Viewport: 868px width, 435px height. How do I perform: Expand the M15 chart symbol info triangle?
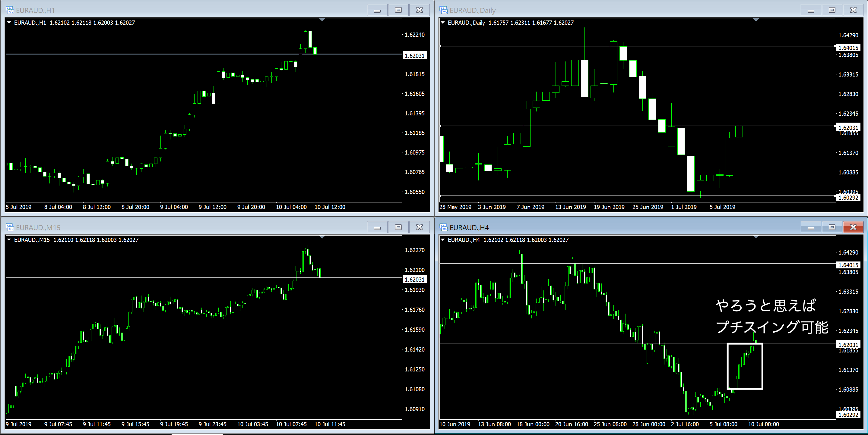(x=9, y=240)
